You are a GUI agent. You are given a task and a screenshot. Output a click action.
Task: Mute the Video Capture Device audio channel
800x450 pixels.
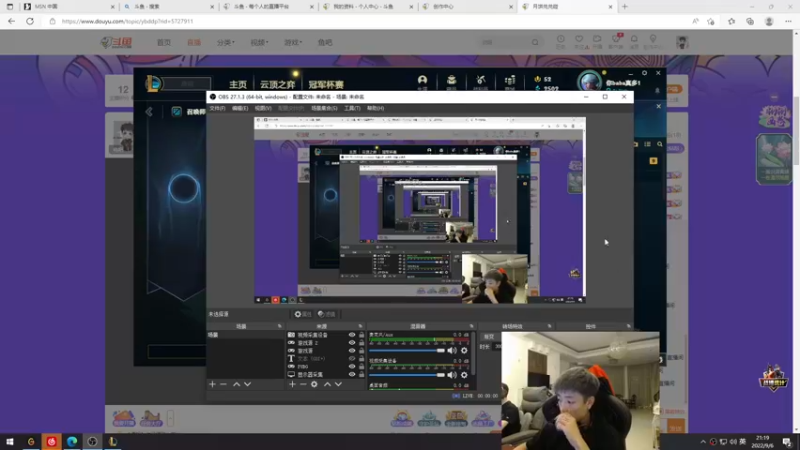pos(452,375)
